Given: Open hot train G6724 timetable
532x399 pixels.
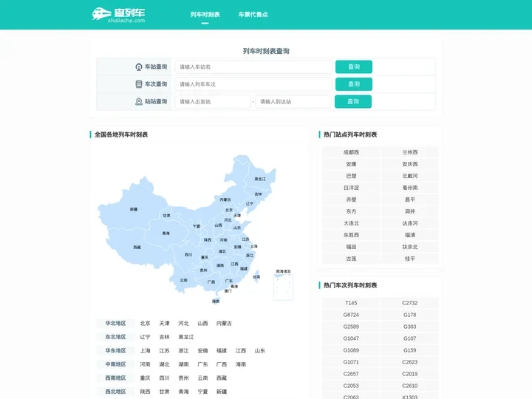Looking at the screenshot, I should (351, 315).
